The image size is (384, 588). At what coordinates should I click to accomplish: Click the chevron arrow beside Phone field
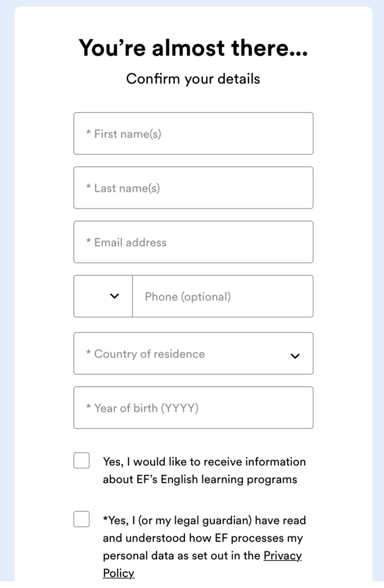[x=114, y=296]
